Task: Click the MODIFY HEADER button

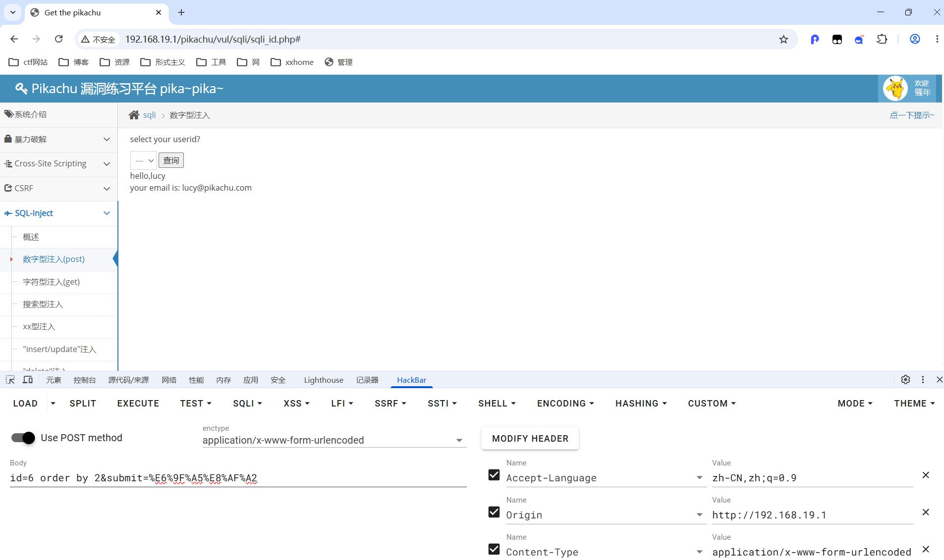Action: tap(530, 439)
